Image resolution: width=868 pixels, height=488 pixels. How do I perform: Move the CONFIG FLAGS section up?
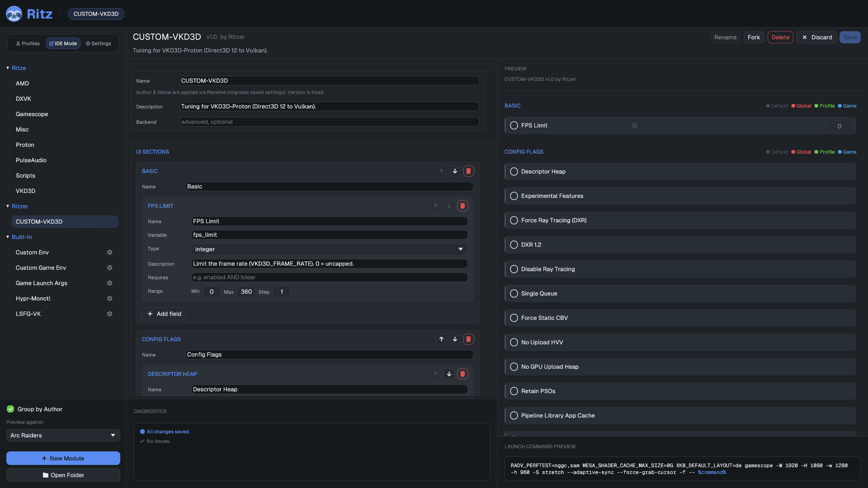441,339
